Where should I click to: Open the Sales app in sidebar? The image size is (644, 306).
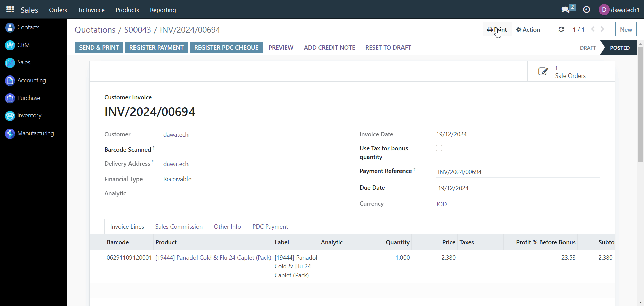click(x=18, y=62)
